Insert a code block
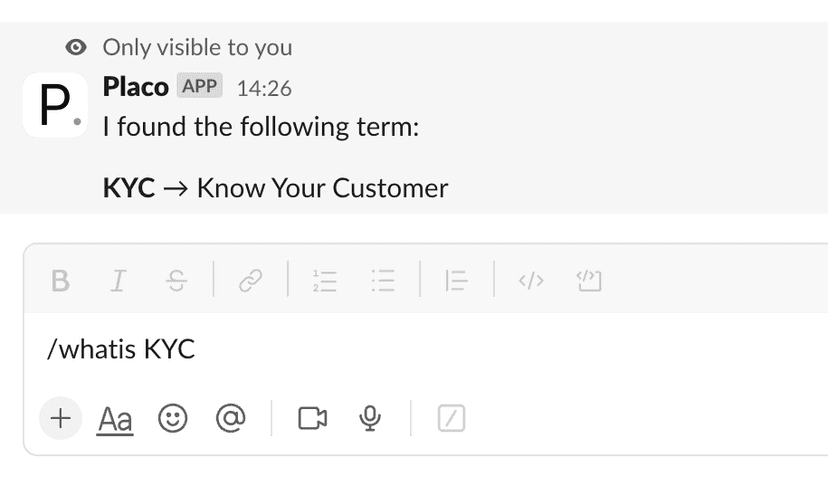 [x=588, y=281]
